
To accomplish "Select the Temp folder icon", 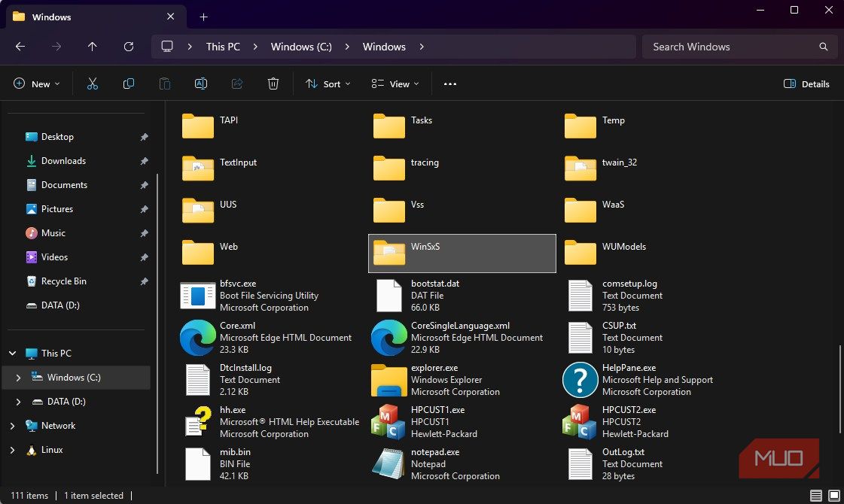I will coord(580,126).
